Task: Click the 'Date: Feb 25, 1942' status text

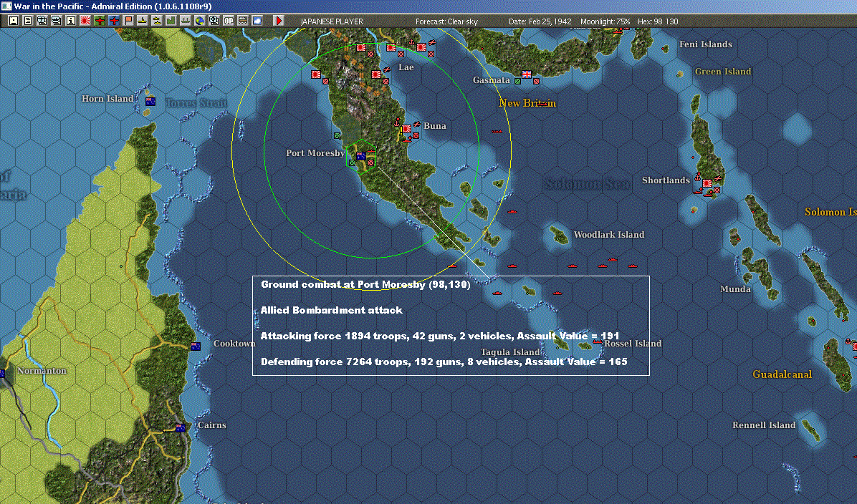Action: click(x=540, y=21)
